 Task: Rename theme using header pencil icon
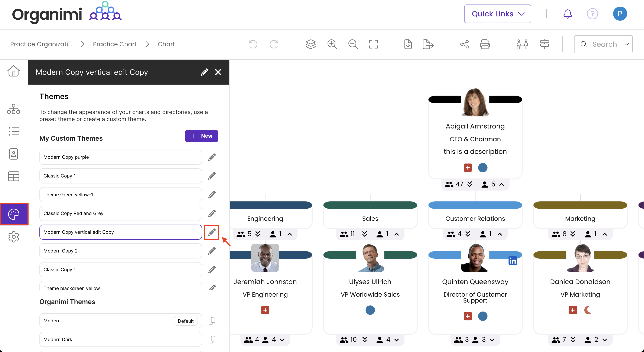[205, 72]
